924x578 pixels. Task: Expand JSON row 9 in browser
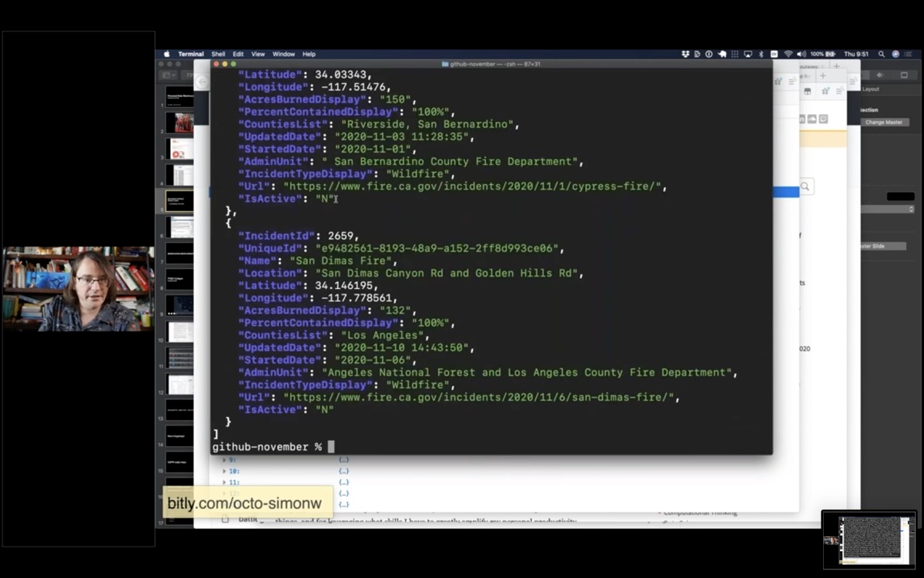224,459
